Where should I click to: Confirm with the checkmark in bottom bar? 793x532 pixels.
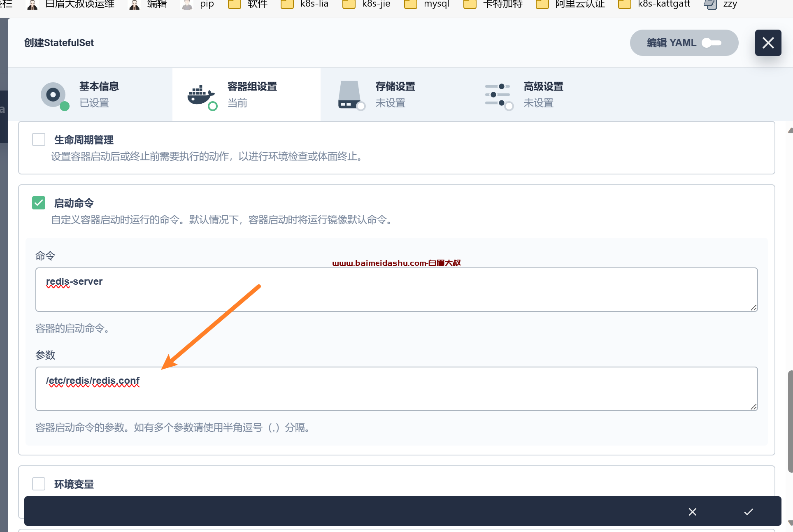(x=749, y=512)
